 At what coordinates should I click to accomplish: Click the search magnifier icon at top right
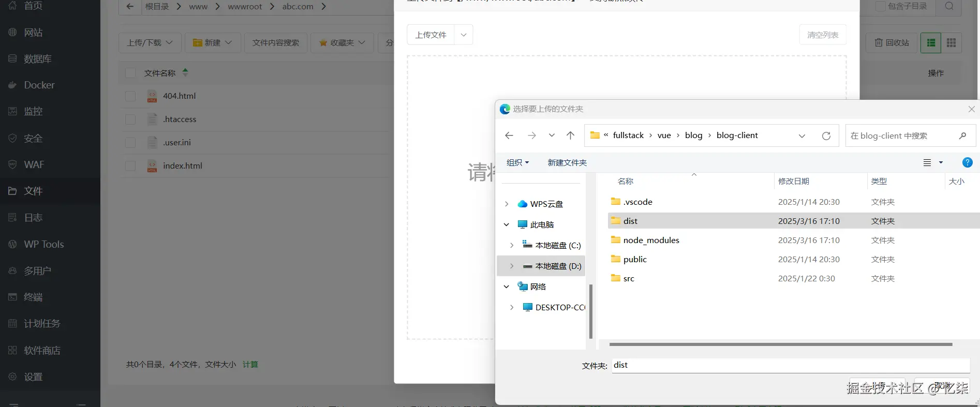[949, 6]
